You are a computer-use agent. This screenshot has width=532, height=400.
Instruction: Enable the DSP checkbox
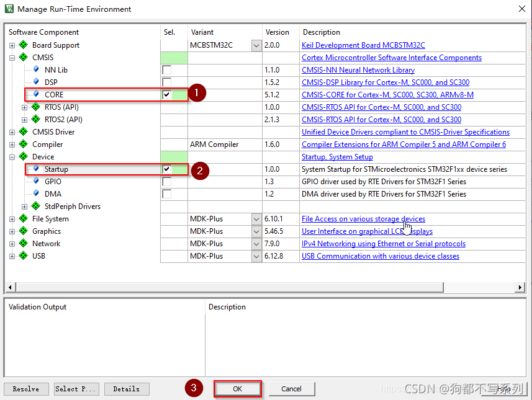point(166,82)
